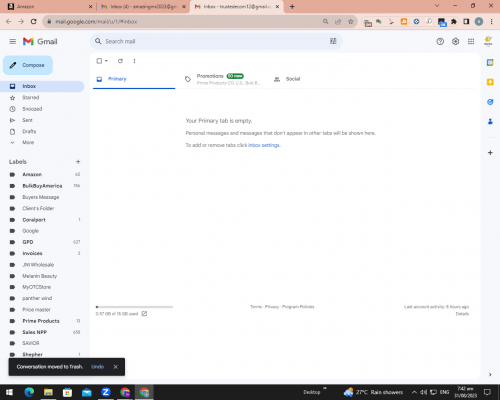Open File Explorer from taskbar
Screen dimensions: 500x400
tap(48, 392)
